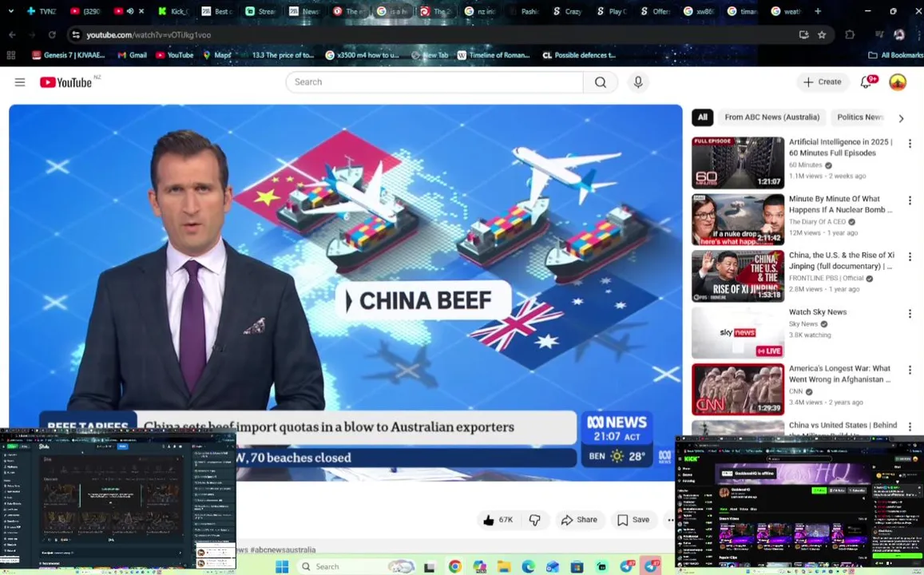924x575 pixels.
Task: Open Google Chrome from the taskbar
Action: 455,567
